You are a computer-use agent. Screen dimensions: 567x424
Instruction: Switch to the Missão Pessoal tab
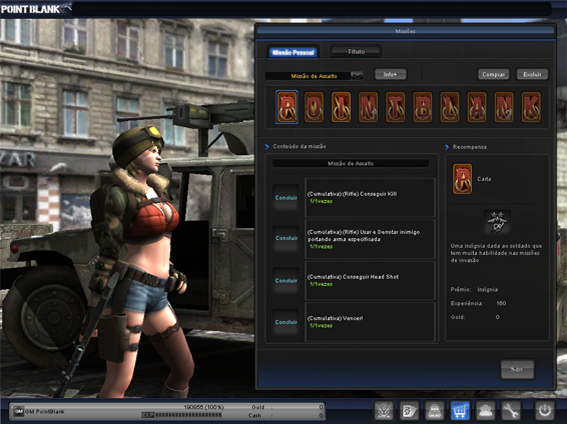click(x=293, y=52)
